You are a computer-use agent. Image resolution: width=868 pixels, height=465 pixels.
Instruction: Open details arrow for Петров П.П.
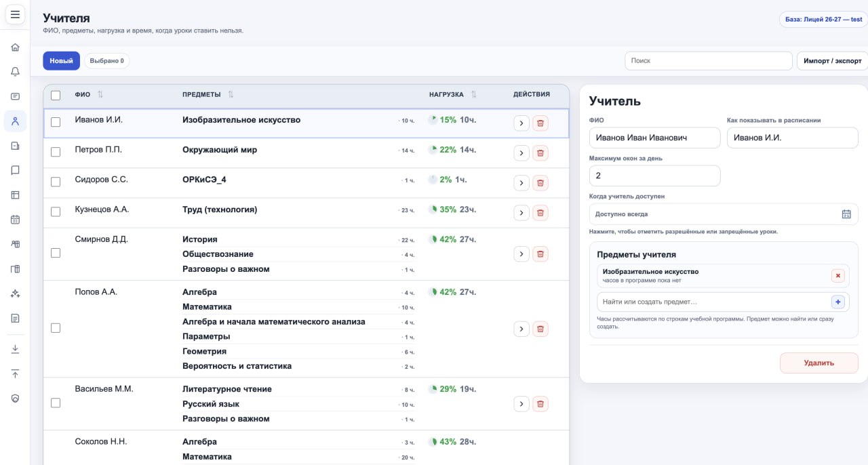coord(521,153)
